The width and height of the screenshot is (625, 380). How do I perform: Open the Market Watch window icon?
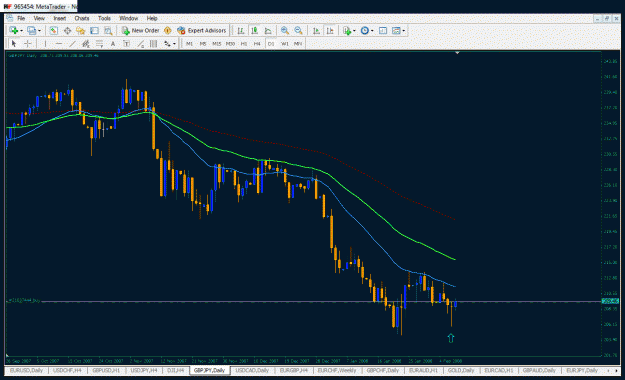[x=53, y=30]
